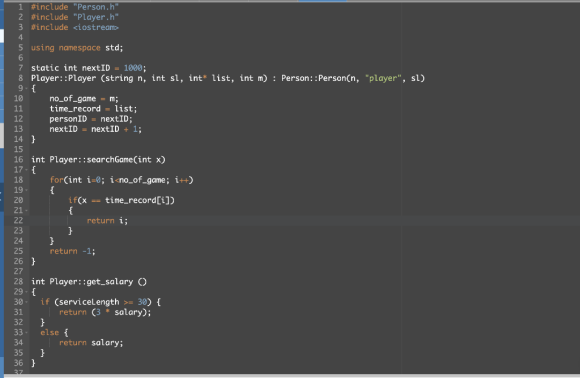
Task: Collapse the serviceLength if fold, line 30
Action: 26,302
